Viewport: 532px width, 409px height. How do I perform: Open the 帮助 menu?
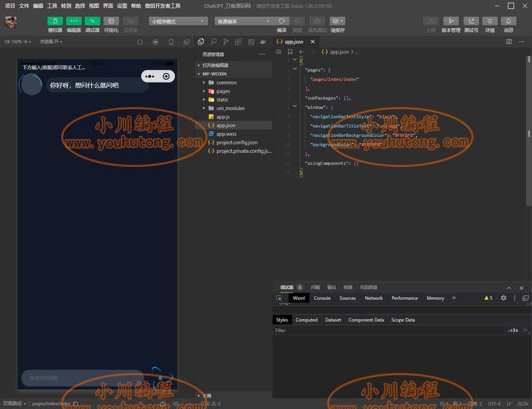coord(136,6)
